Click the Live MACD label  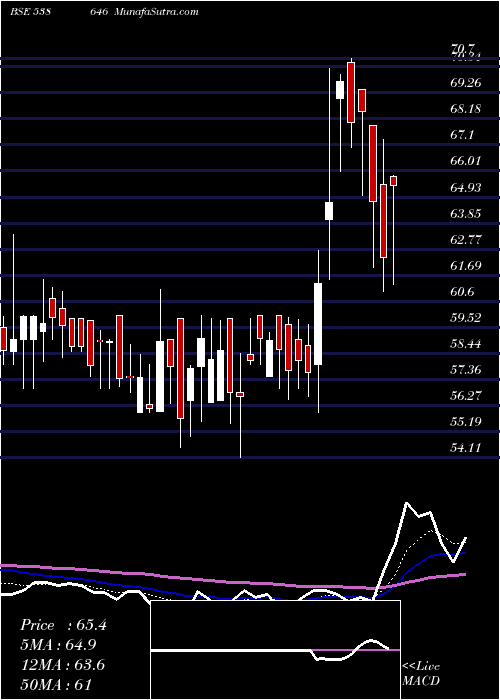pyautogui.click(x=421, y=674)
